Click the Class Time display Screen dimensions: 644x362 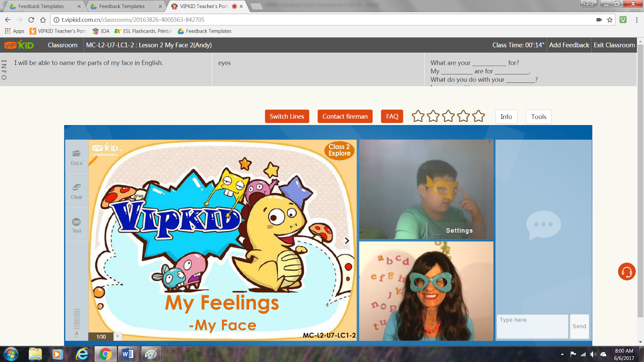[x=518, y=45]
